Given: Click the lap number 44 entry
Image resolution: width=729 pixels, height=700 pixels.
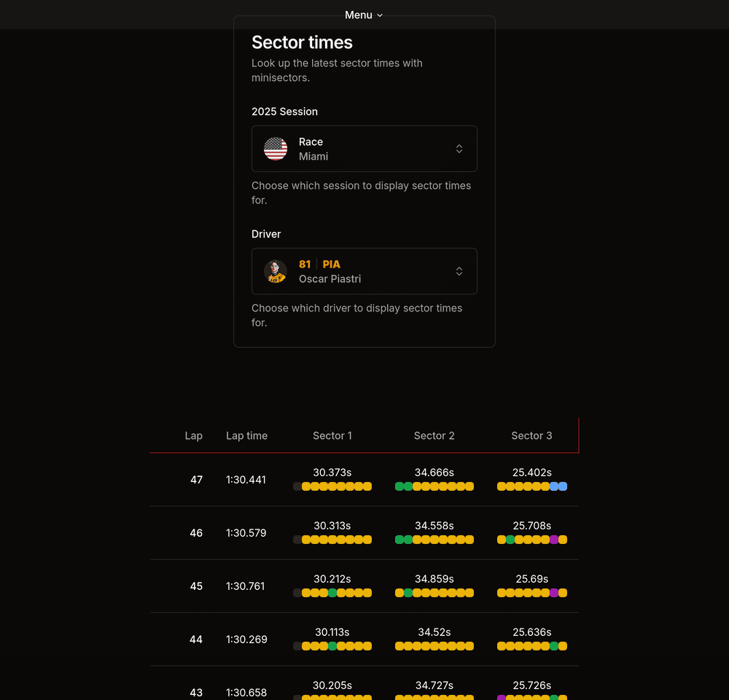Looking at the screenshot, I should point(196,639).
